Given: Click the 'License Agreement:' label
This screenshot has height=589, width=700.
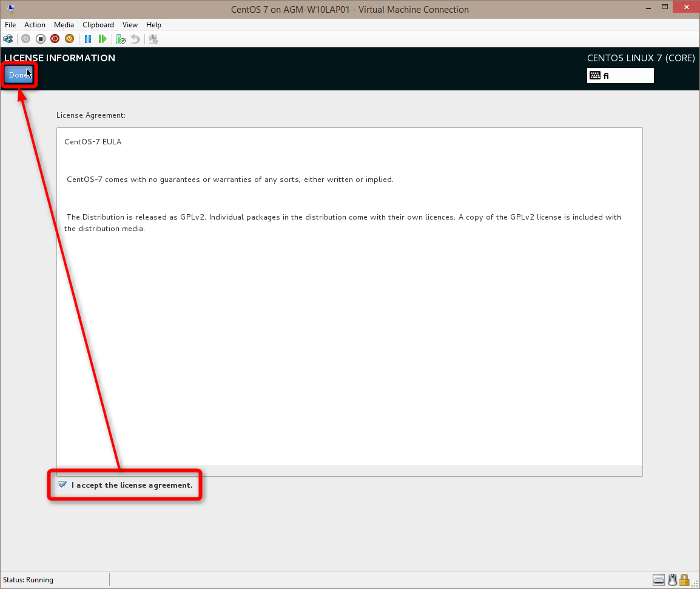Looking at the screenshot, I should (x=91, y=115).
